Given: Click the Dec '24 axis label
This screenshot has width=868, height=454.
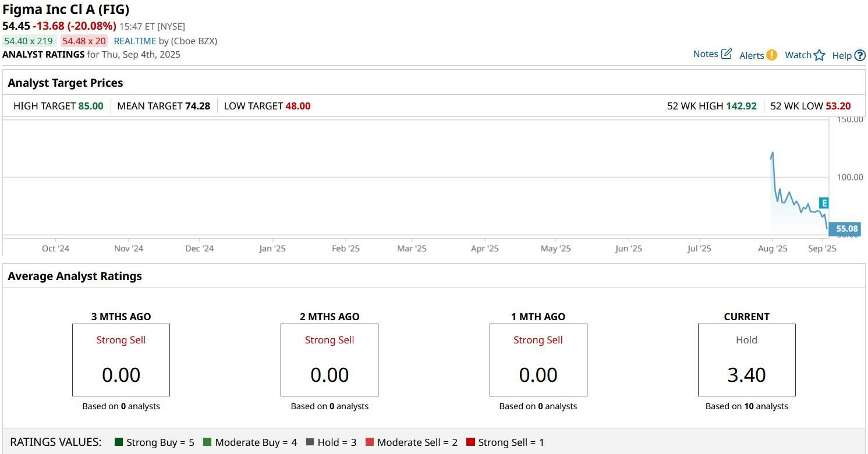Looking at the screenshot, I should [200, 249].
